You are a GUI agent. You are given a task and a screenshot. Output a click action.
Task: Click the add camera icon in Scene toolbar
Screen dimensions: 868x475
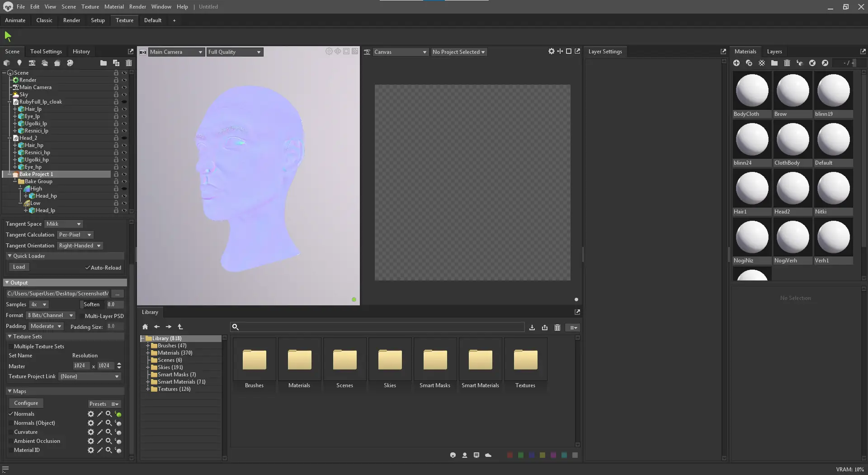coord(32,63)
